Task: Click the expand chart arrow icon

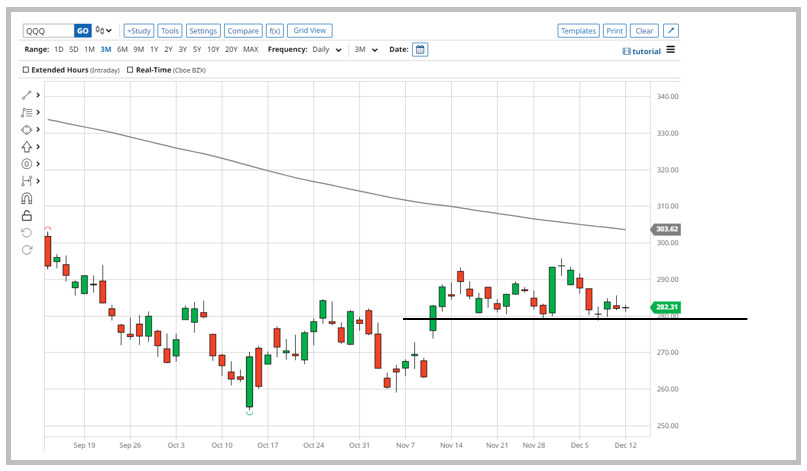Action: (670, 31)
